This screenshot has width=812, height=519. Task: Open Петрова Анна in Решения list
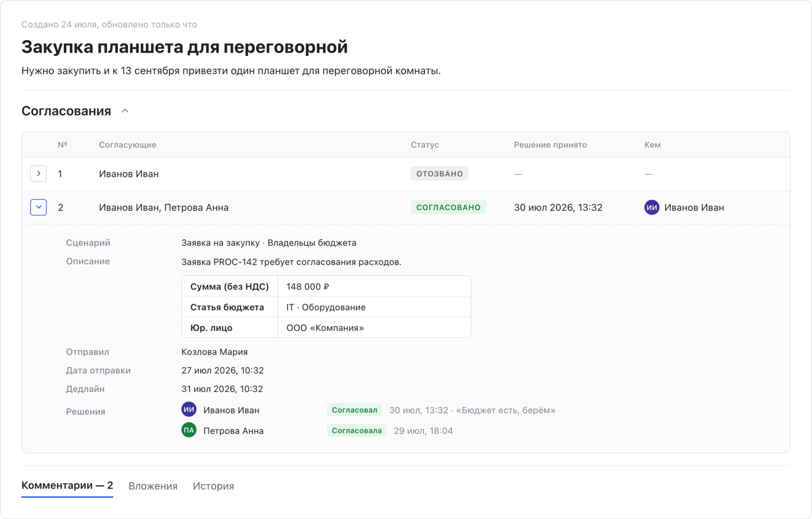(233, 431)
